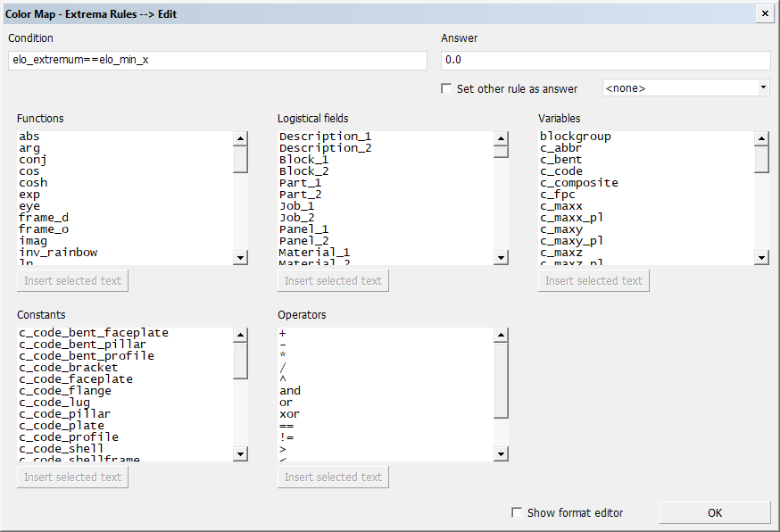Click OK to confirm the rule
The width and height of the screenshot is (780, 532).
[714, 512]
